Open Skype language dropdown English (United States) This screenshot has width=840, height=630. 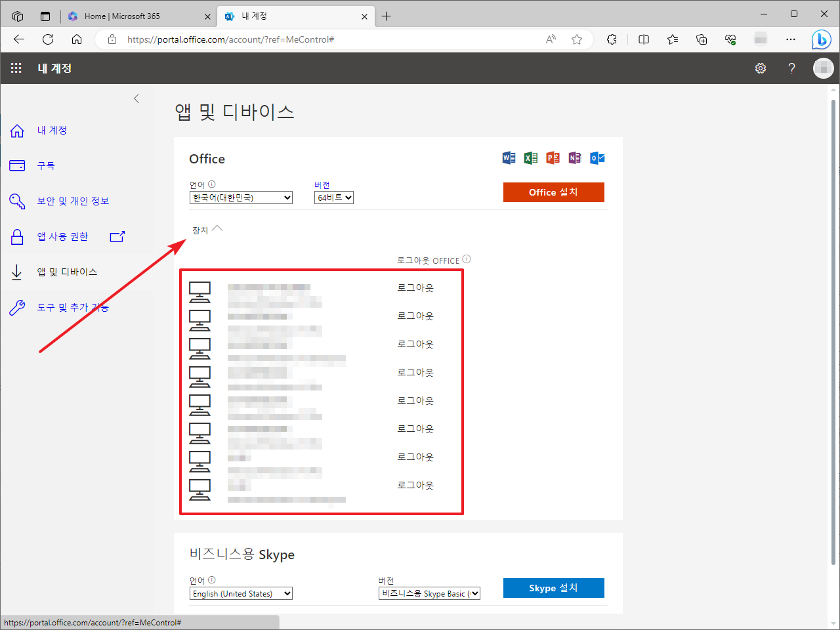coord(241,593)
